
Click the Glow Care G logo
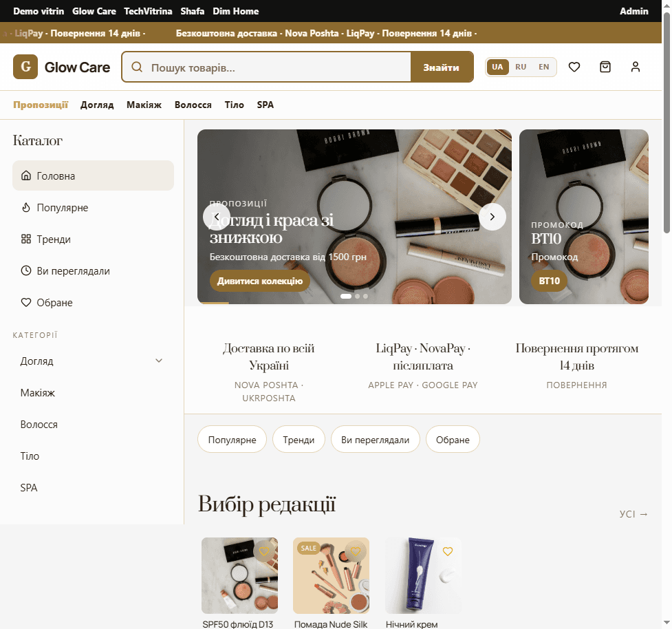tap(25, 67)
